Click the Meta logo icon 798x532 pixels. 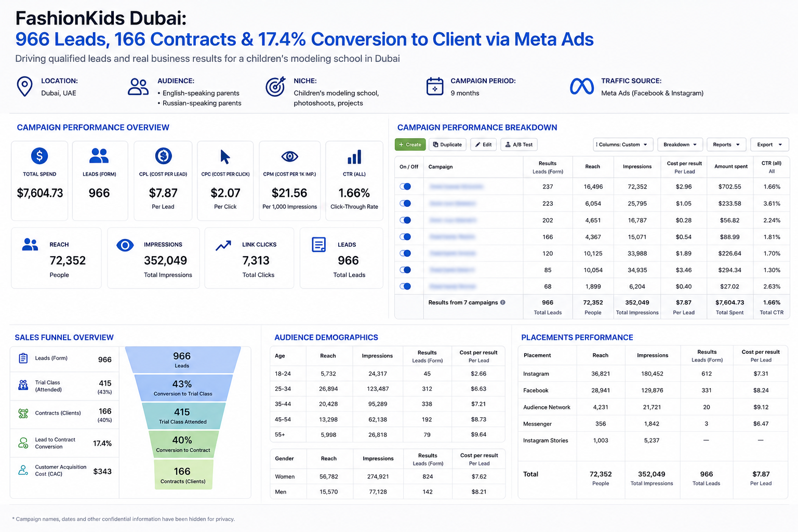pyautogui.click(x=582, y=86)
